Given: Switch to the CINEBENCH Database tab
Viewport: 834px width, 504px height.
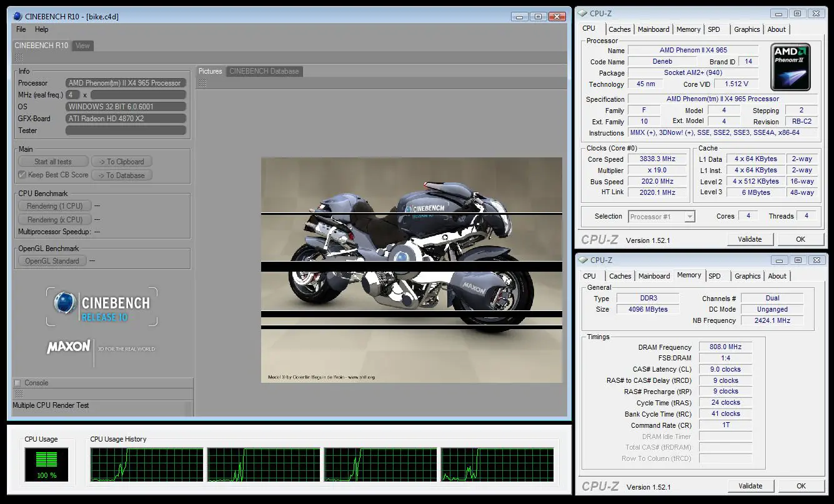Looking at the screenshot, I should tap(264, 71).
